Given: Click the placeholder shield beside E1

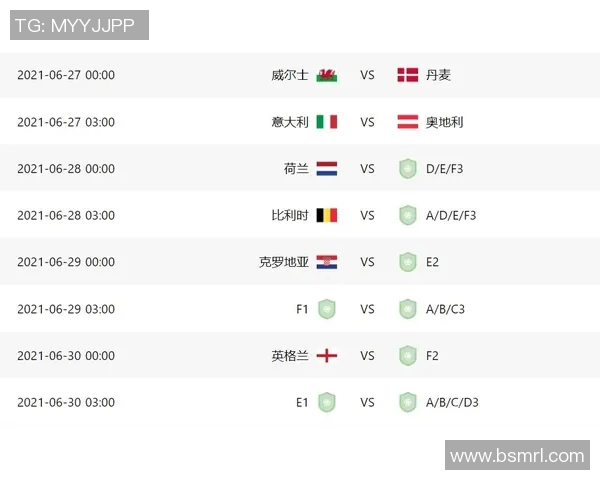Looking at the screenshot, I should click(327, 402).
